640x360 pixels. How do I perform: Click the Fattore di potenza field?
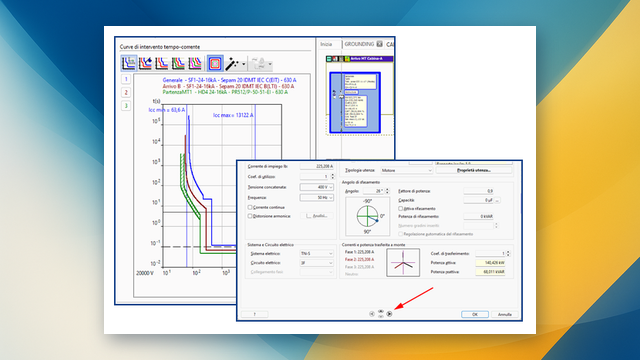point(478,191)
